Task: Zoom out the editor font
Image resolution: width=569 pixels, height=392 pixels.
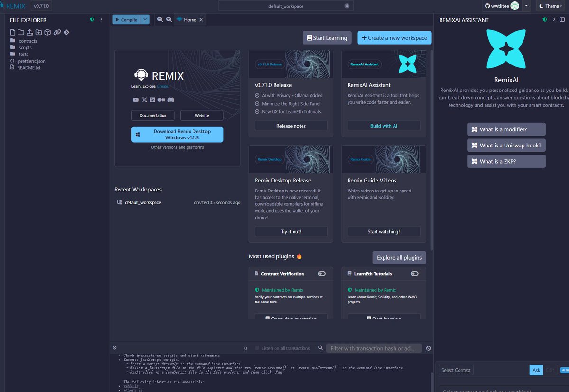Action: pos(160,19)
